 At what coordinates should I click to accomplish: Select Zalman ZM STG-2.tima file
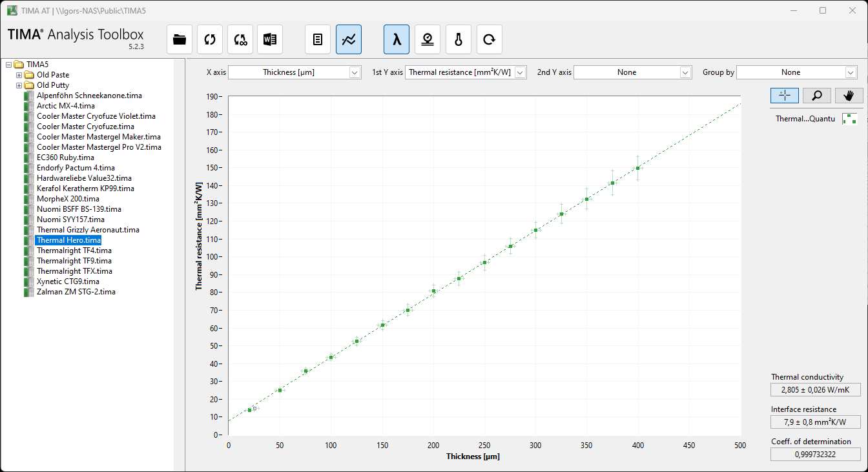point(76,292)
